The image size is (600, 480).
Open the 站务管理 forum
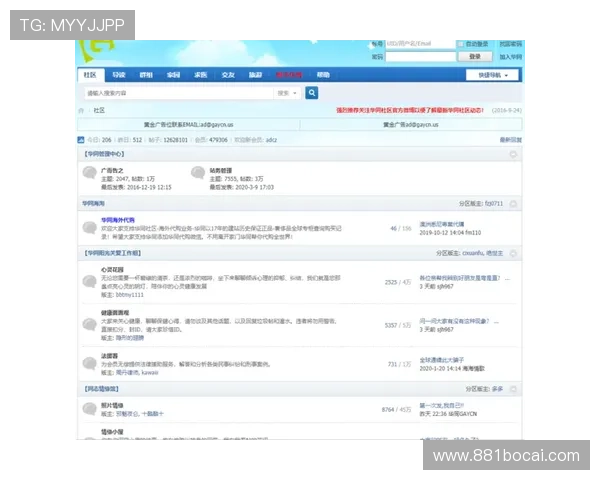[221, 170]
